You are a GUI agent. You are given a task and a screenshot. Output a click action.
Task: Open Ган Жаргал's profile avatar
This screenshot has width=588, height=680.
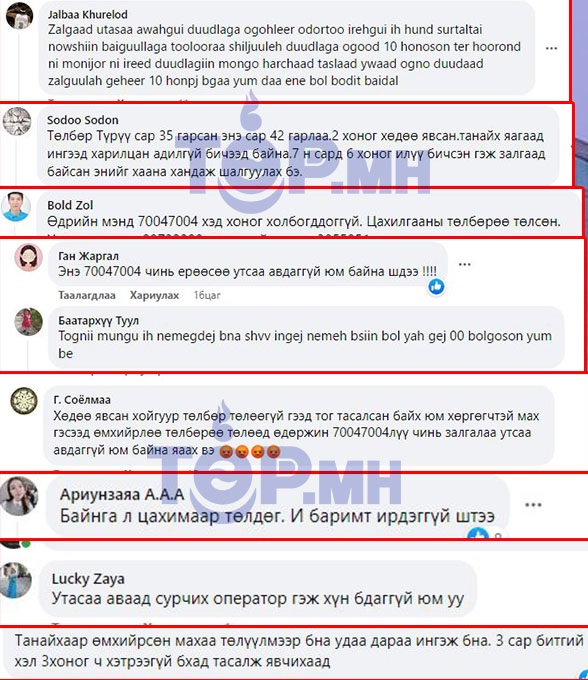pyautogui.click(x=29, y=258)
